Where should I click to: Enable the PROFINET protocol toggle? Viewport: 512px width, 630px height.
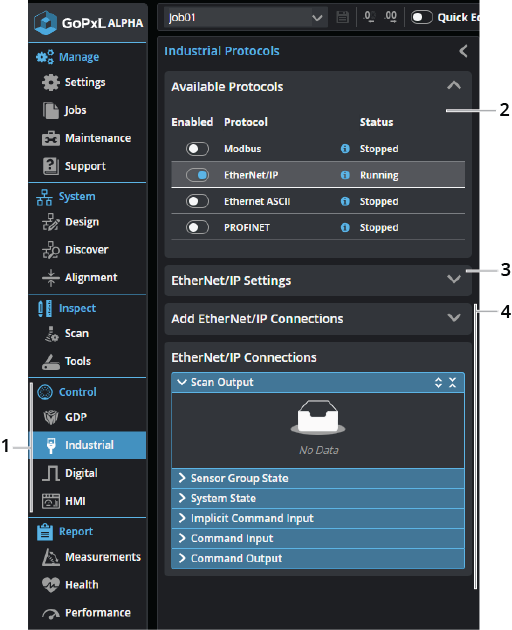click(197, 227)
